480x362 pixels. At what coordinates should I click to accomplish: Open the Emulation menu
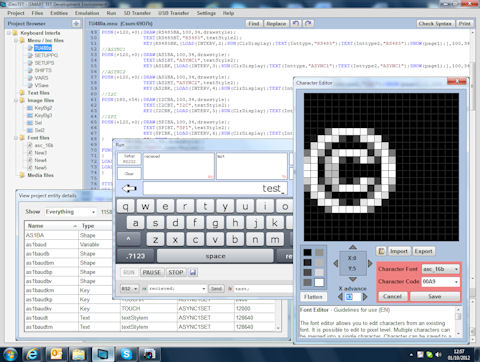[87, 13]
